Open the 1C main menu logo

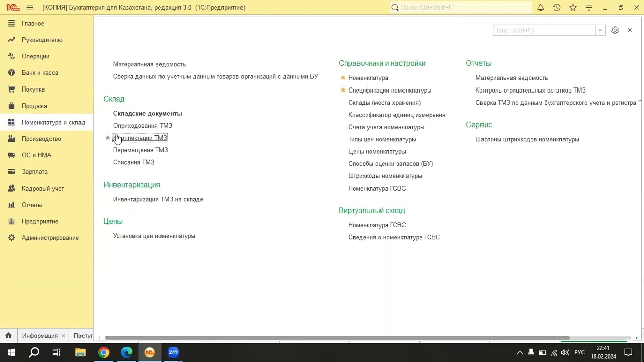coord(13,8)
